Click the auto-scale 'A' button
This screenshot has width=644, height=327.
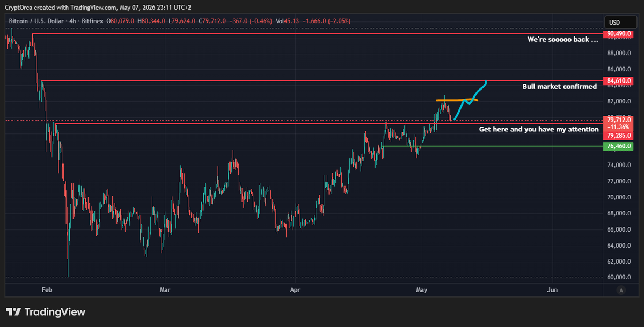point(621,290)
